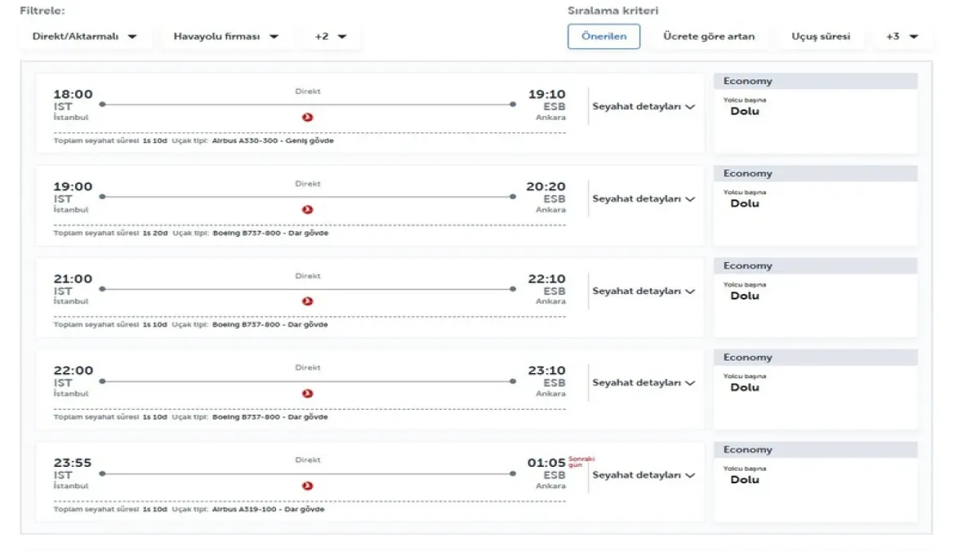Sort flights by Uçuş süresi
Screen dimensions: 980x551
click(x=821, y=37)
